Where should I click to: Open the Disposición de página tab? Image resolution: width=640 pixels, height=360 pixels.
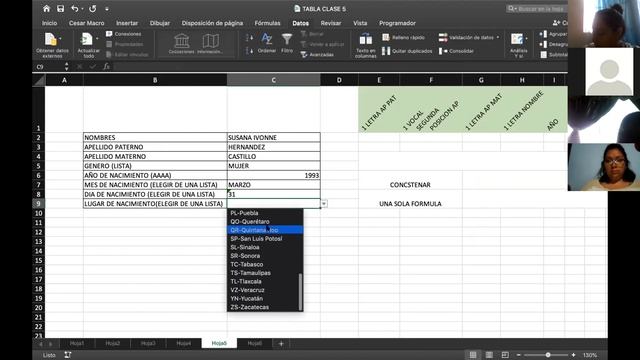(x=212, y=23)
